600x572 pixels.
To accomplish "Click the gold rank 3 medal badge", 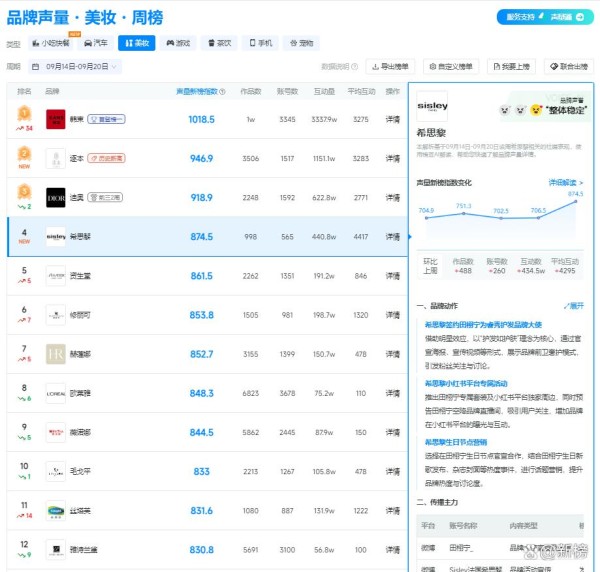I will click(x=24, y=192).
